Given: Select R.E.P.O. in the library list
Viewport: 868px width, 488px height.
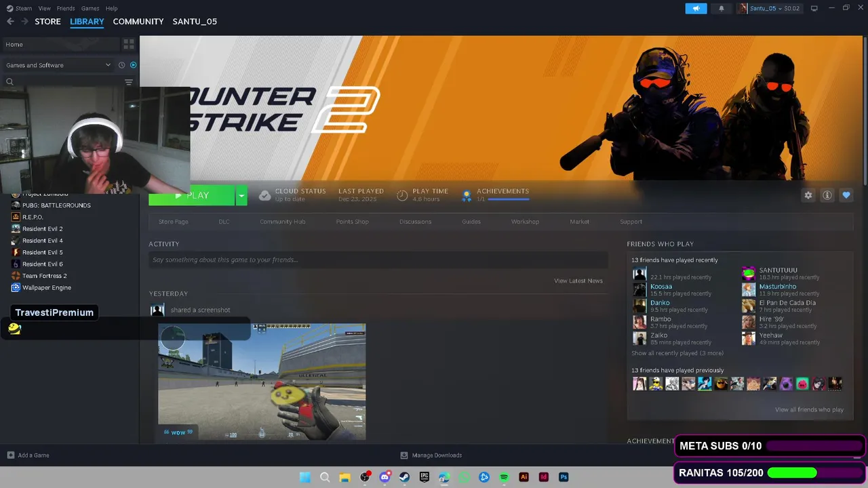Looking at the screenshot, I should [x=33, y=217].
